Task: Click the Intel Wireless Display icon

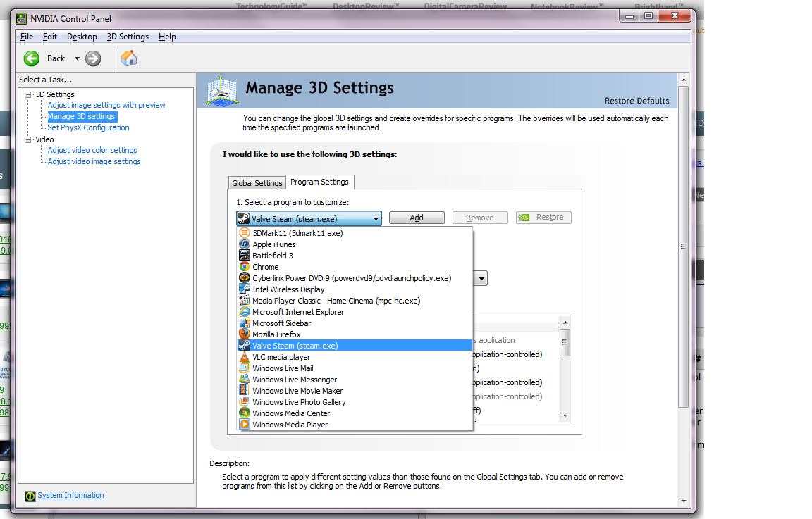Action: click(x=245, y=289)
